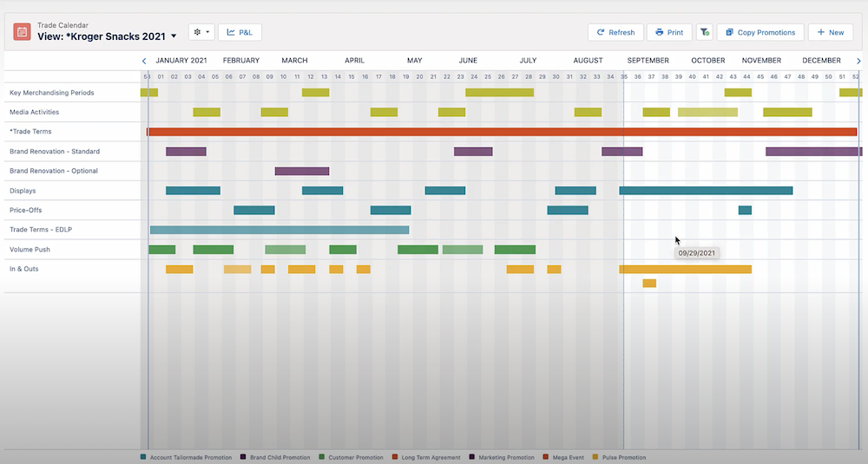
Task: Open the P&L chart view
Action: coord(240,32)
